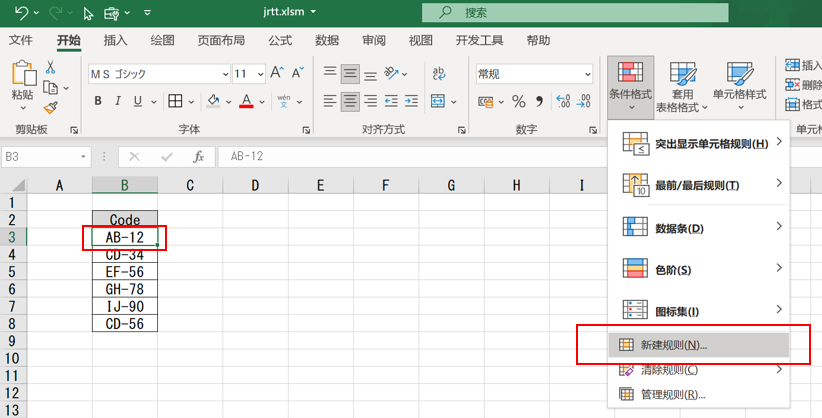Open 突出显示单元格规则 submenu
Screen dimensions: 822x418
point(698,143)
